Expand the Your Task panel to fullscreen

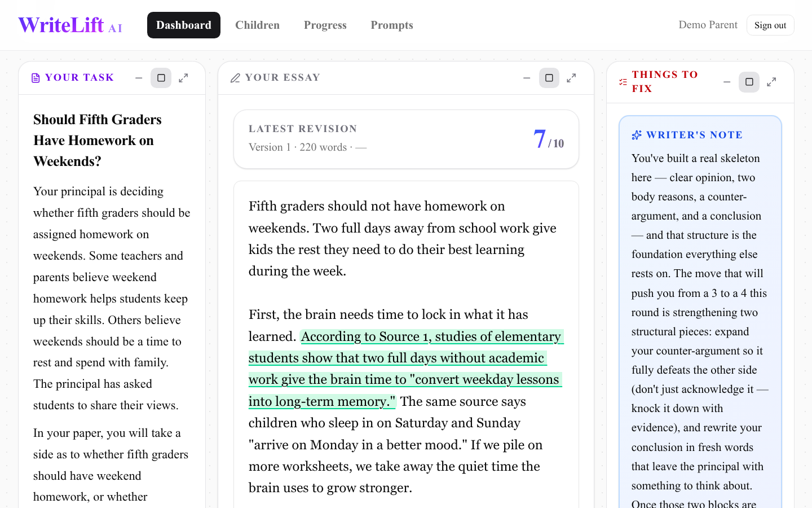[183, 78]
